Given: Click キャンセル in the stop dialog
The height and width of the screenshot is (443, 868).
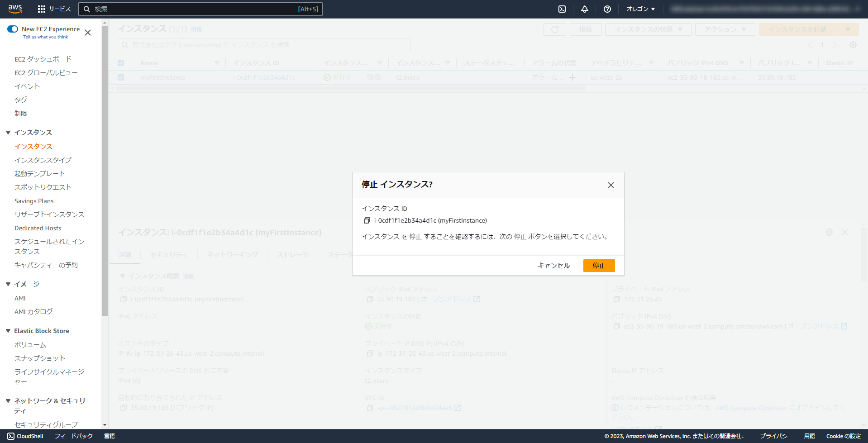Looking at the screenshot, I should (x=553, y=266).
